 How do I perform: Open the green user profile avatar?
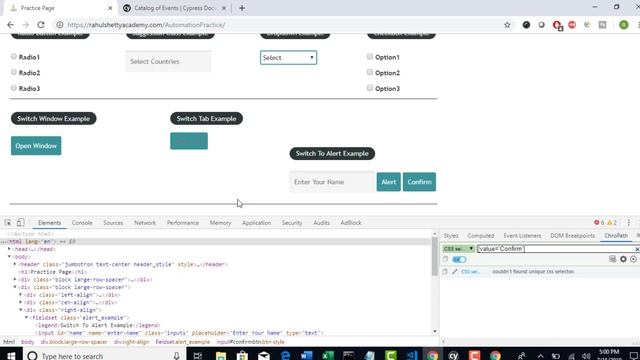pos(623,25)
